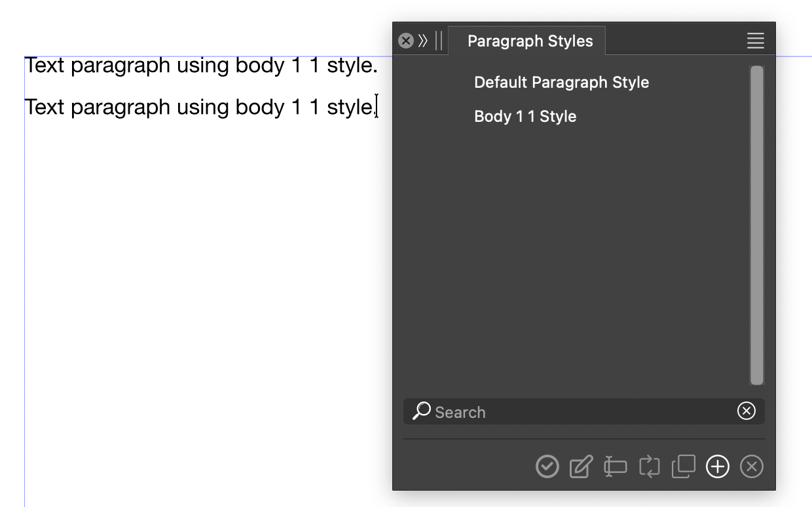This screenshot has height=507, width=812.
Task: Click the panel drag grip handle
Action: (439, 41)
